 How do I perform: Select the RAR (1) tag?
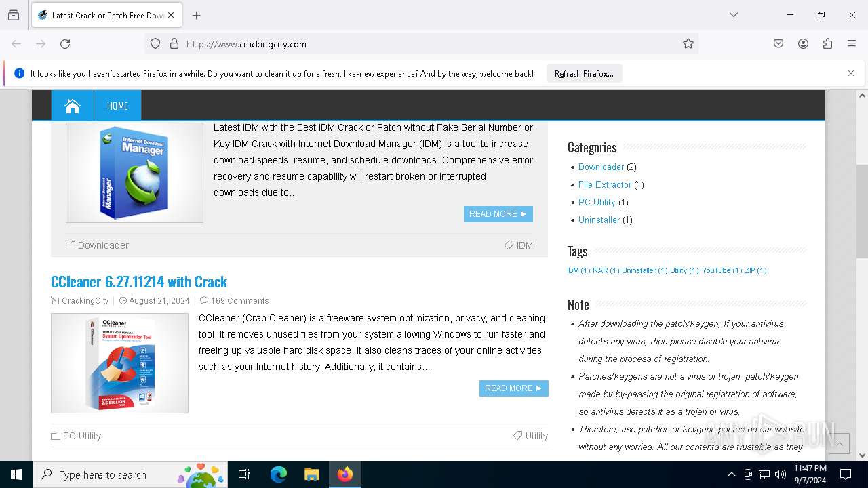coord(606,270)
